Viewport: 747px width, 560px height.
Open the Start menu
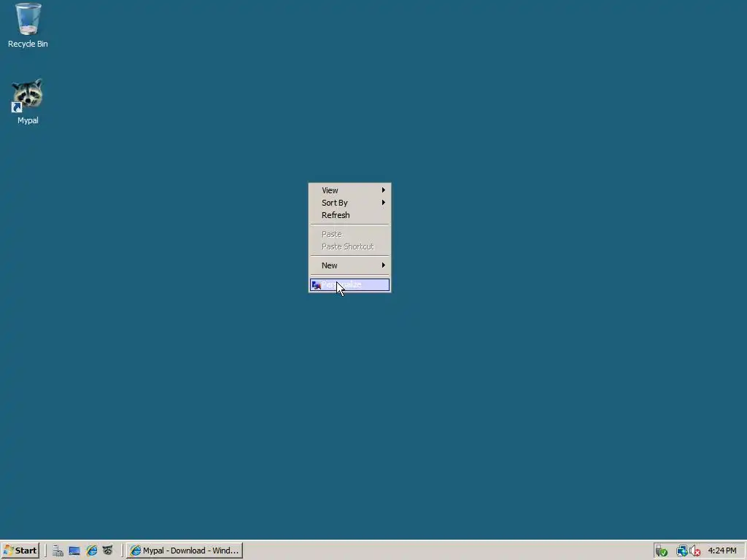coord(20,551)
